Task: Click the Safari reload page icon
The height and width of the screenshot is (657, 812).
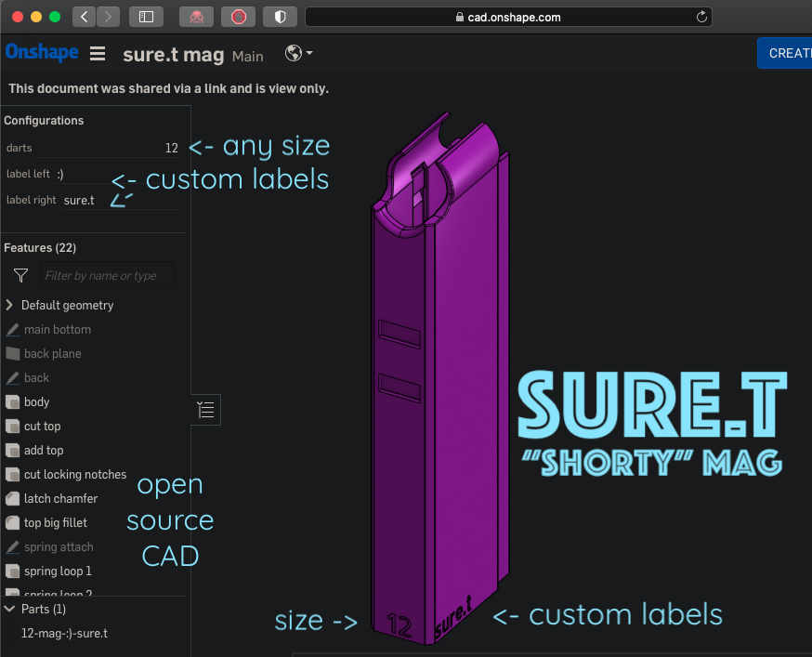Action: pos(701,17)
